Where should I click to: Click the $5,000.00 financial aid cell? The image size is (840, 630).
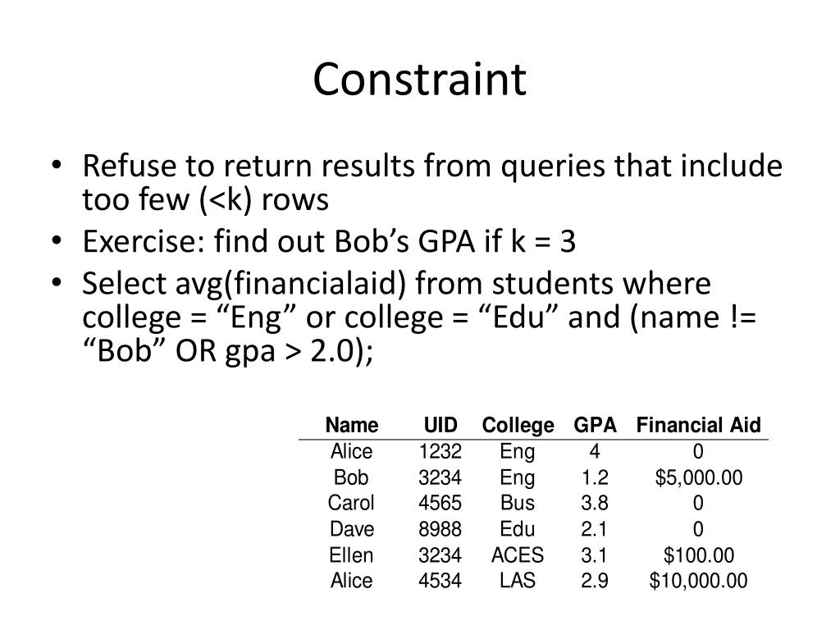pos(699,477)
